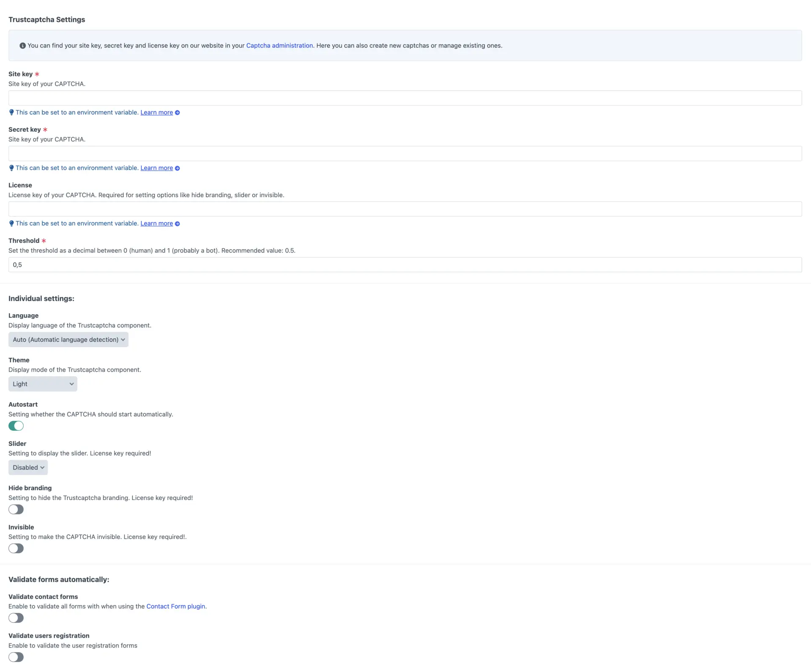
Task: Click the external-link icon after Secret key's Learn more
Action: [x=177, y=168]
